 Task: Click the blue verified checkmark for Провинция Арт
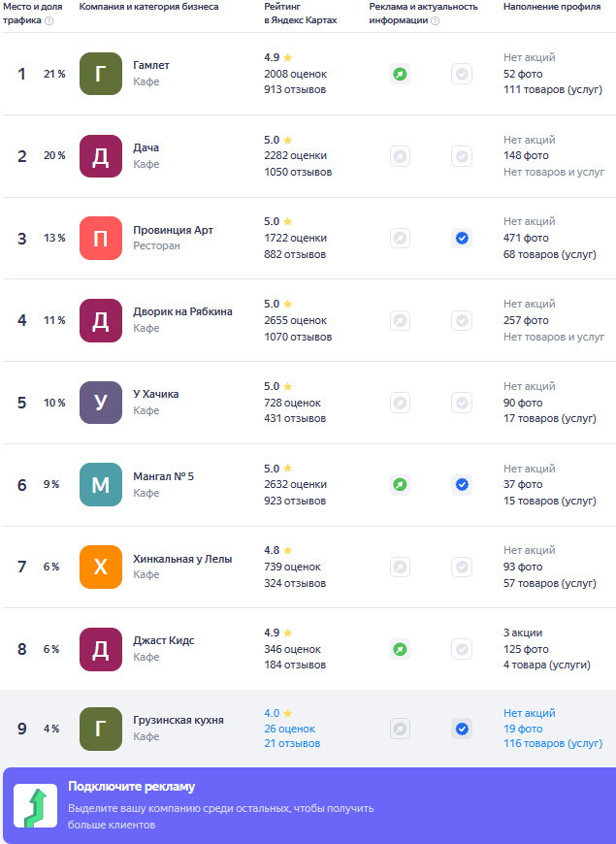462,238
